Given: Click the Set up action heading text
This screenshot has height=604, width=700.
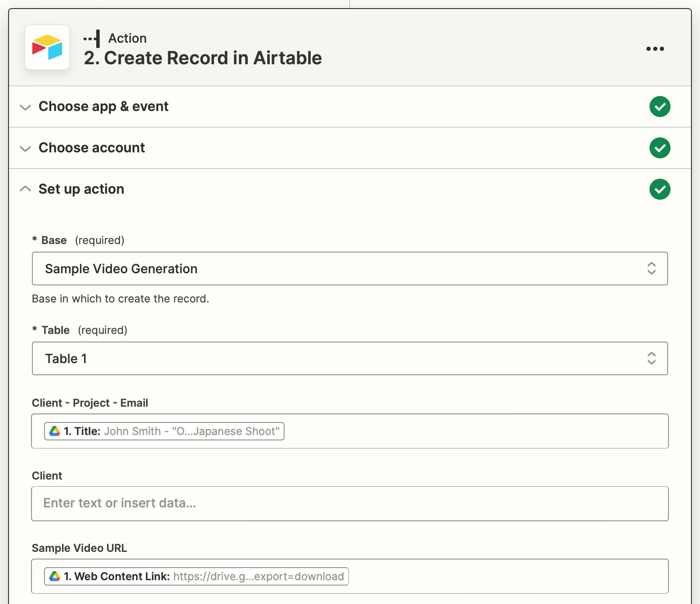Looking at the screenshot, I should 81,189.
